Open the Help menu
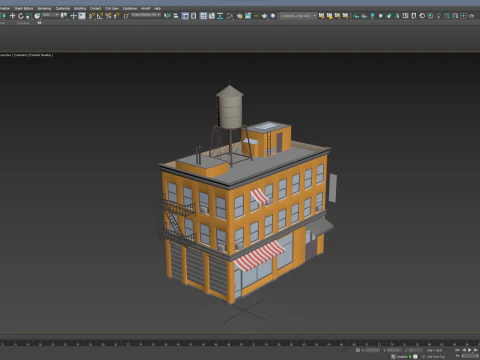 pos(157,8)
